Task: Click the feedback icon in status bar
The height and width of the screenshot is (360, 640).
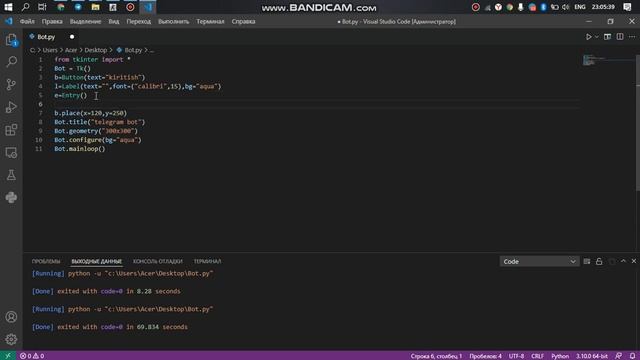Action: (619, 356)
